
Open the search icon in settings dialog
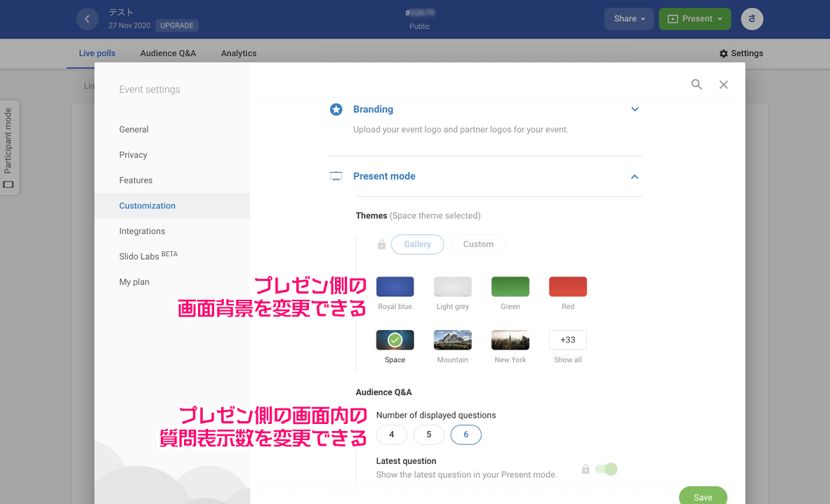pyautogui.click(x=697, y=85)
